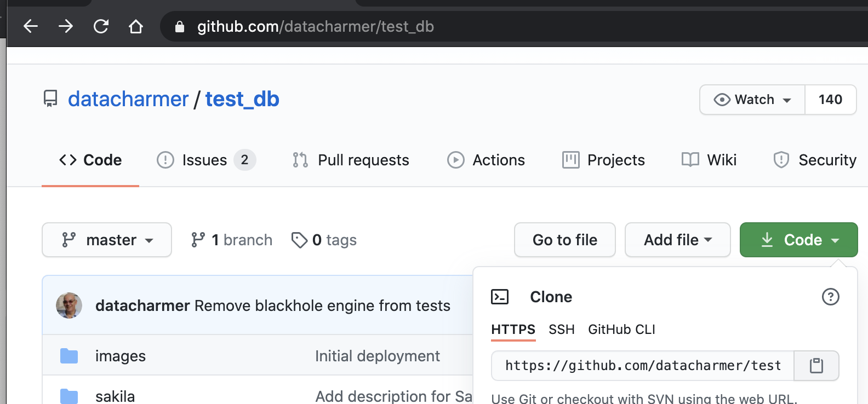Open the Wiki tab

point(709,160)
